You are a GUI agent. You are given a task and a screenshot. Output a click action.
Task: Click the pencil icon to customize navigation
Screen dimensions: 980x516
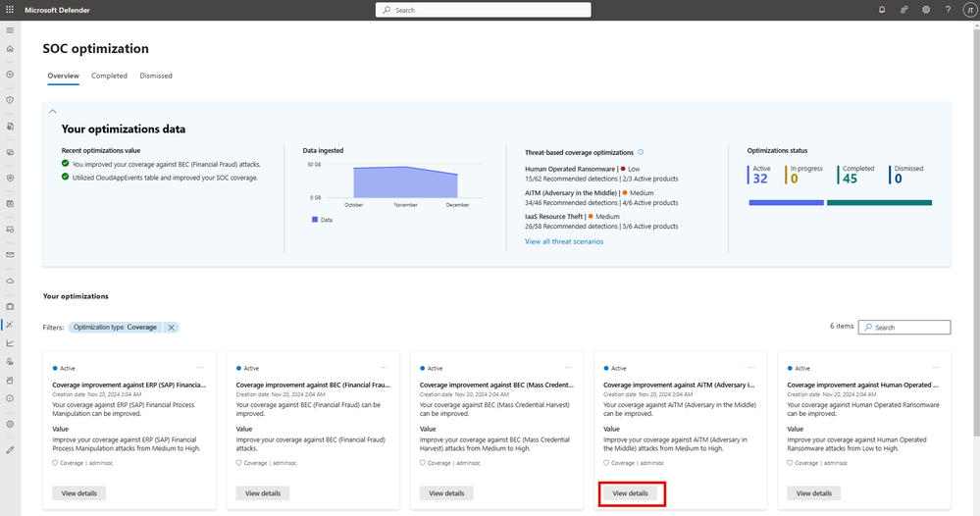point(10,449)
